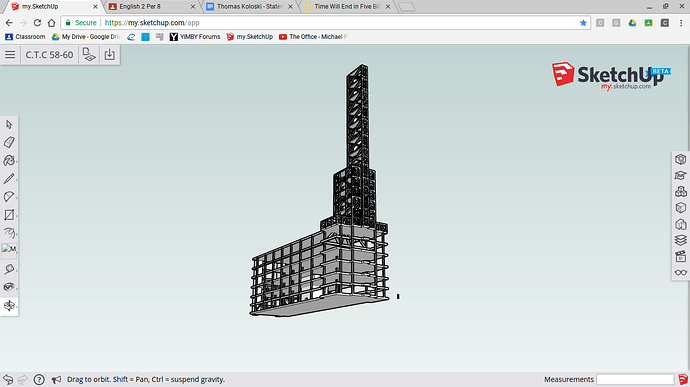
Task: Open the Styles glasses panel
Action: pos(681,273)
